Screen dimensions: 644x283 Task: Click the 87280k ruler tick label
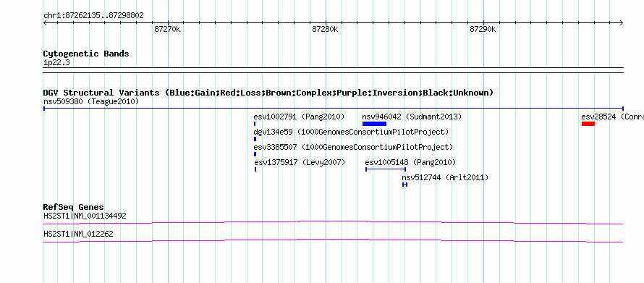tap(325, 30)
